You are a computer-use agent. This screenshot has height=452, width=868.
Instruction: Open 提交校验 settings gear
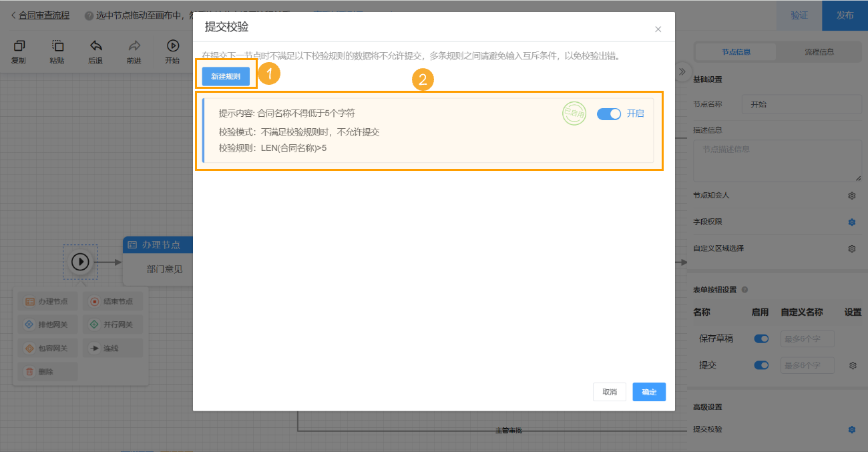pos(852,429)
